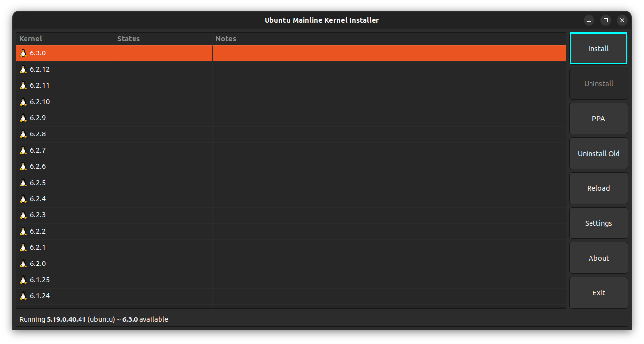Open the PPA page button
The width and height of the screenshot is (644, 344).
coord(598,119)
